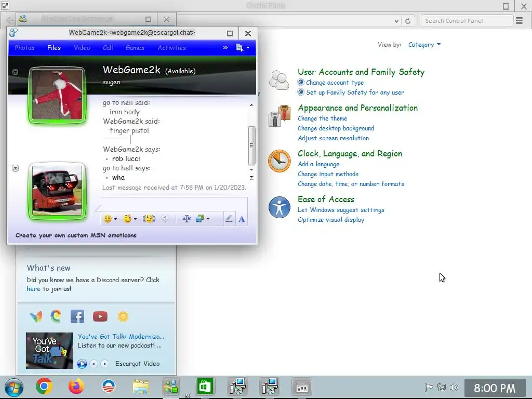
Task: Click the Change the theme link
Action: point(322,118)
